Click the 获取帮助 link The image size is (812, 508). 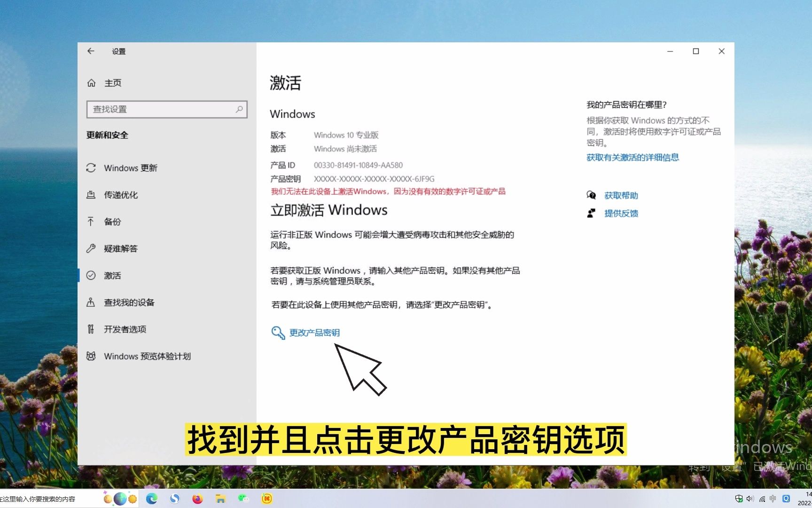tap(621, 195)
